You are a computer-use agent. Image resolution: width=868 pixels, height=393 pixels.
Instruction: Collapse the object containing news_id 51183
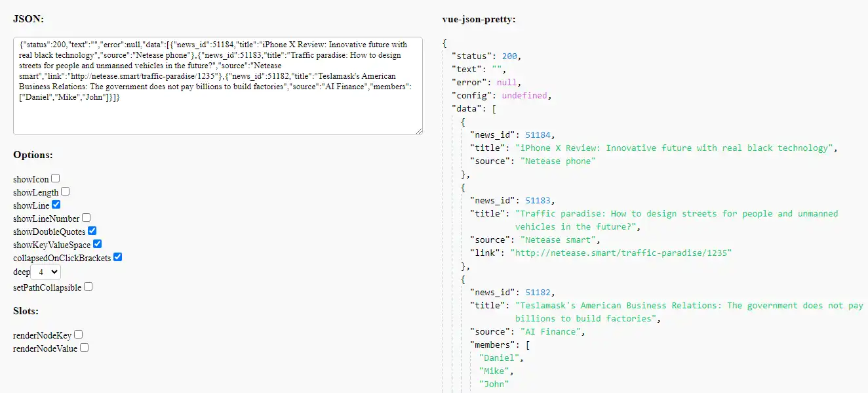click(x=464, y=188)
